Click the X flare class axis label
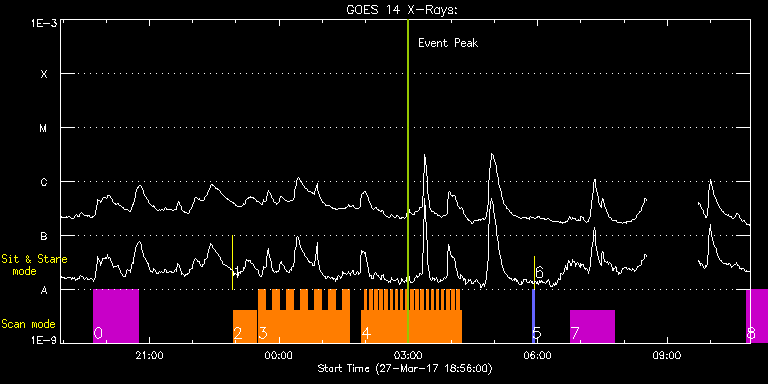 click(44, 74)
